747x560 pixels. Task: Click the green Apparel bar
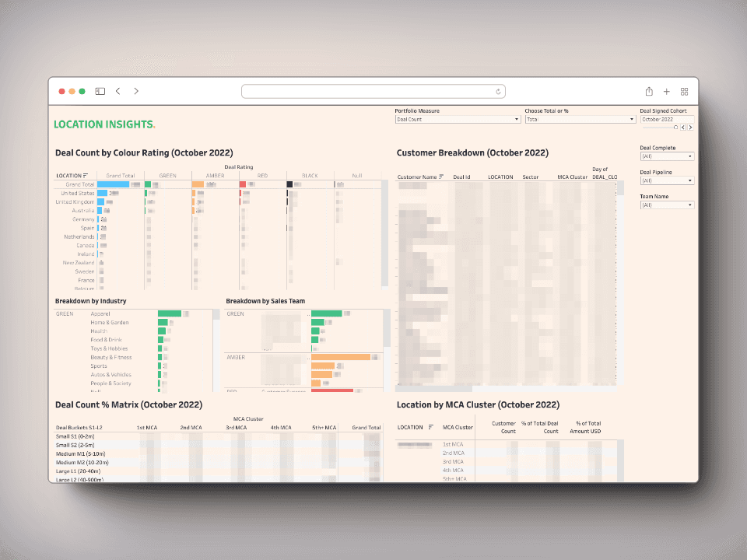(x=170, y=313)
